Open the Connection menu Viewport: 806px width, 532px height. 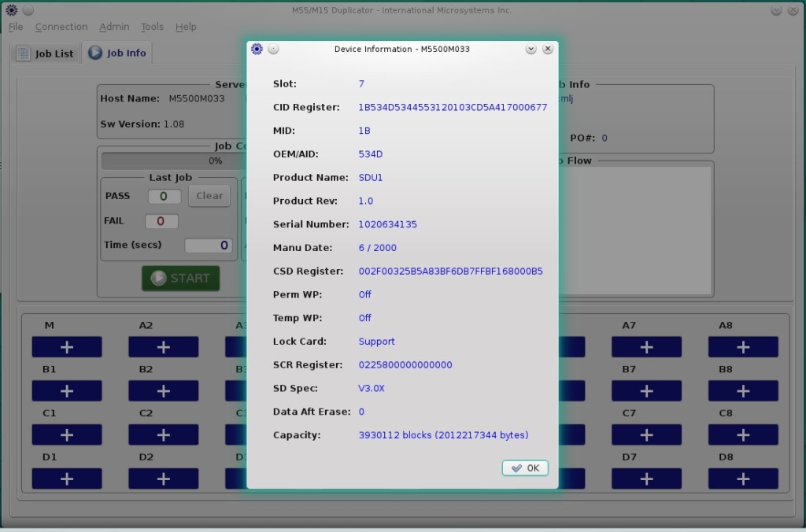point(61,27)
